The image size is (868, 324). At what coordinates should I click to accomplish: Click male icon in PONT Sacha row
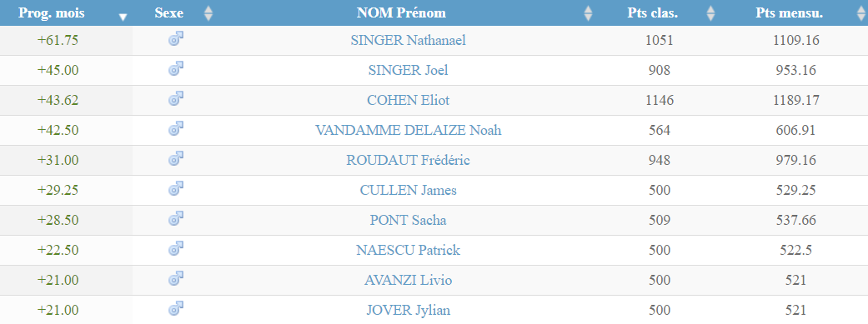point(176,218)
